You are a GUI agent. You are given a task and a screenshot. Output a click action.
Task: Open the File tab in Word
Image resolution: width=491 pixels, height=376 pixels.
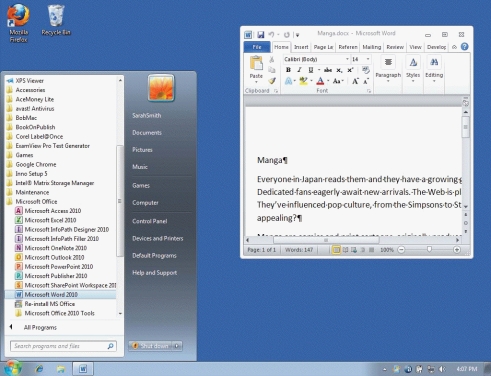tap(257, 47)
